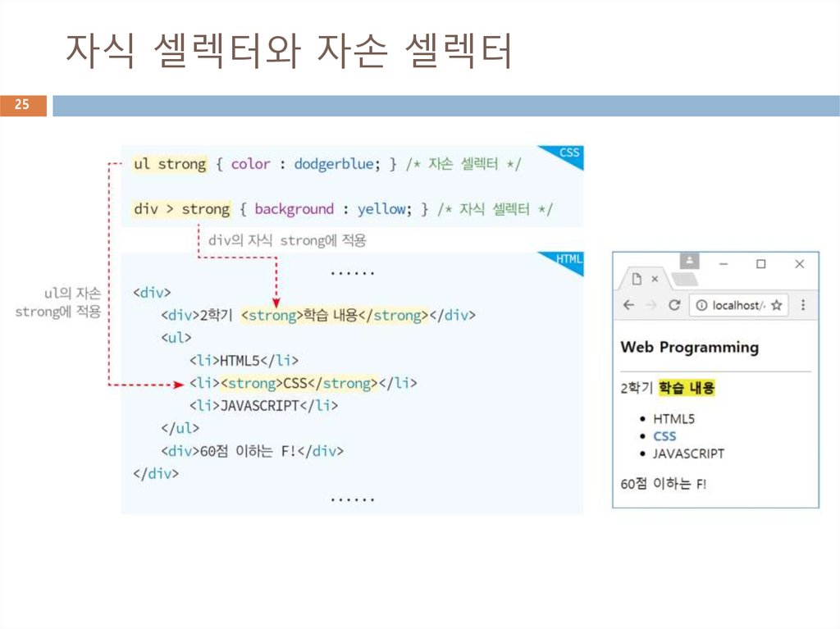Click the closing </ul> tag in code
The height and width of the screenshot is (629, 840).
click(180, 428)
